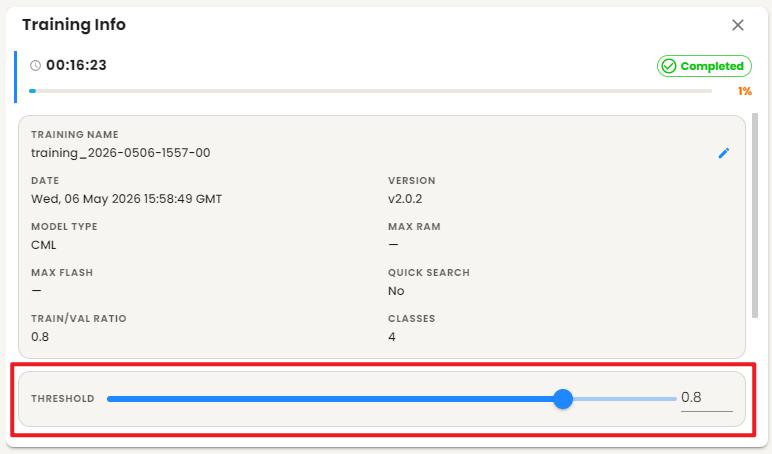This screenshot has height=454, width=772.
Task: Select model type value CML
Action: tap(43, 245)
